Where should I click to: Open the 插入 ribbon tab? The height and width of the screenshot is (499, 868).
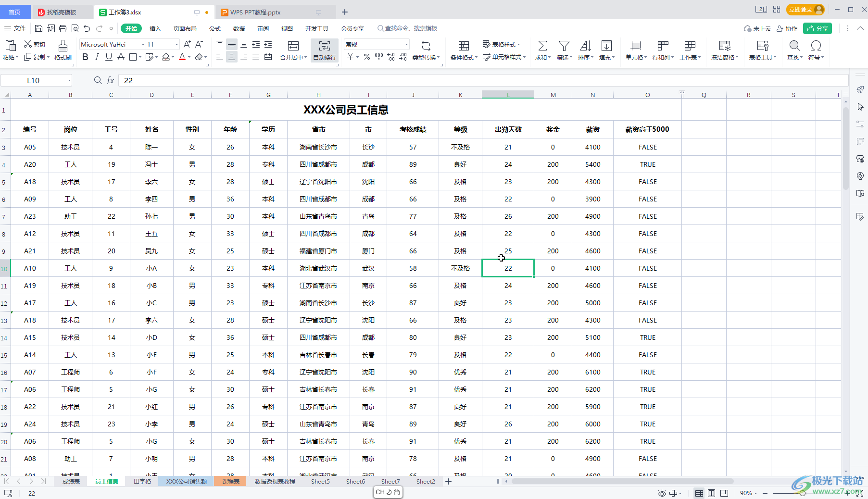coord(155,28)
